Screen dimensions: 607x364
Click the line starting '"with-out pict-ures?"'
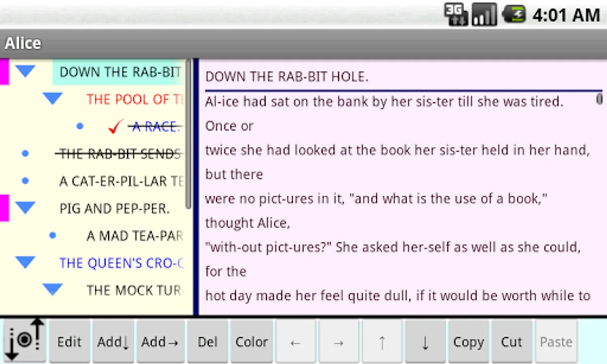(x=393, y=247)
